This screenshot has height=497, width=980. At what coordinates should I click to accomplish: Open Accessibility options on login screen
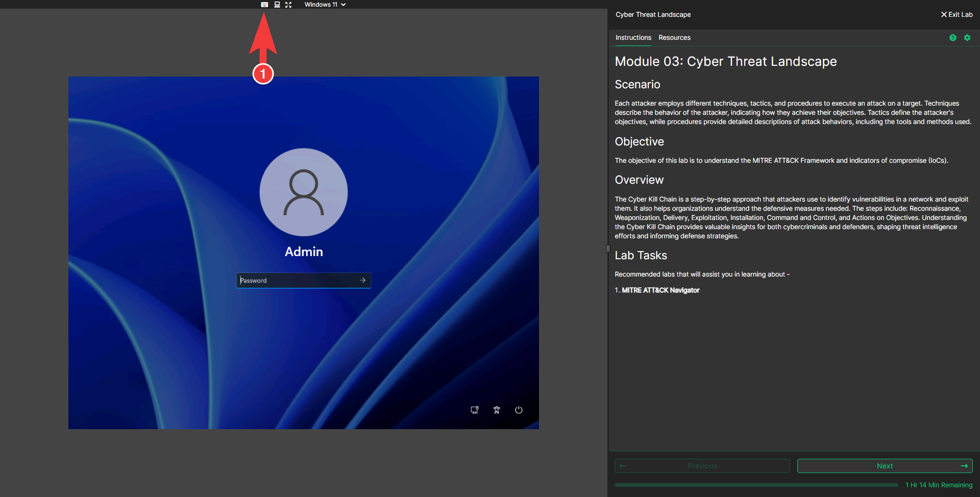click(497, 410)
